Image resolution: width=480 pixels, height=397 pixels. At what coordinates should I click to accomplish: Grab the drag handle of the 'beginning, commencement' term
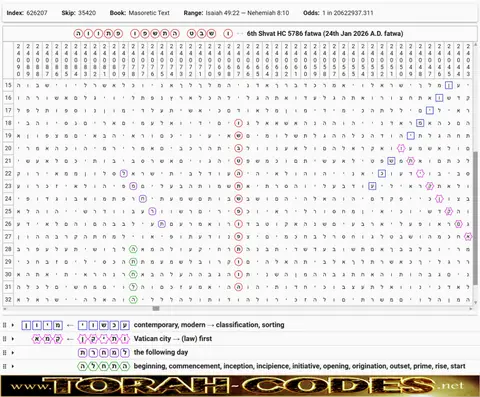[4, 366]
